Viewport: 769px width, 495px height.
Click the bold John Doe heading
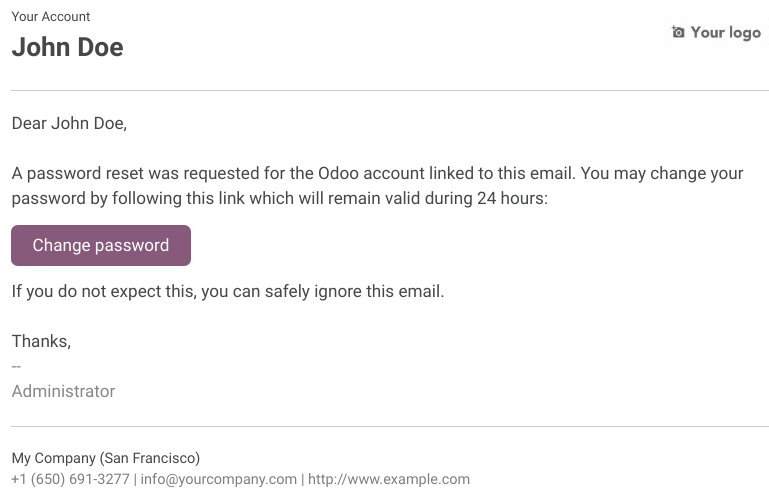[67, 47]
